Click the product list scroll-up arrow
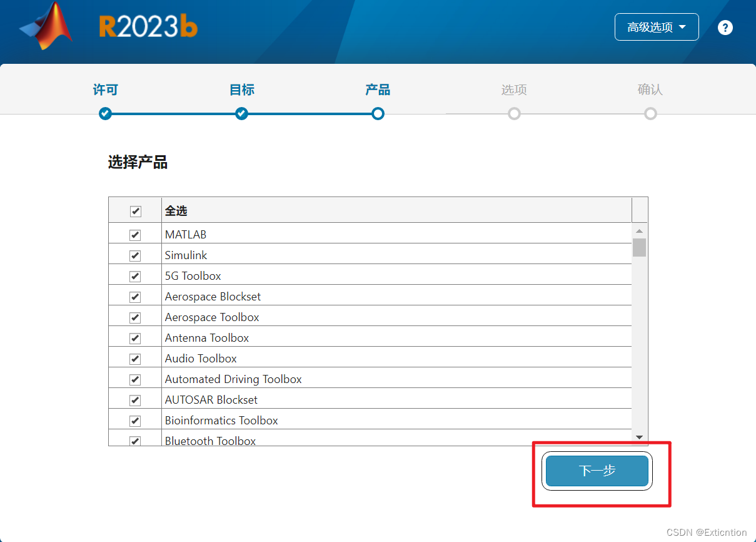 coord(639,231)
